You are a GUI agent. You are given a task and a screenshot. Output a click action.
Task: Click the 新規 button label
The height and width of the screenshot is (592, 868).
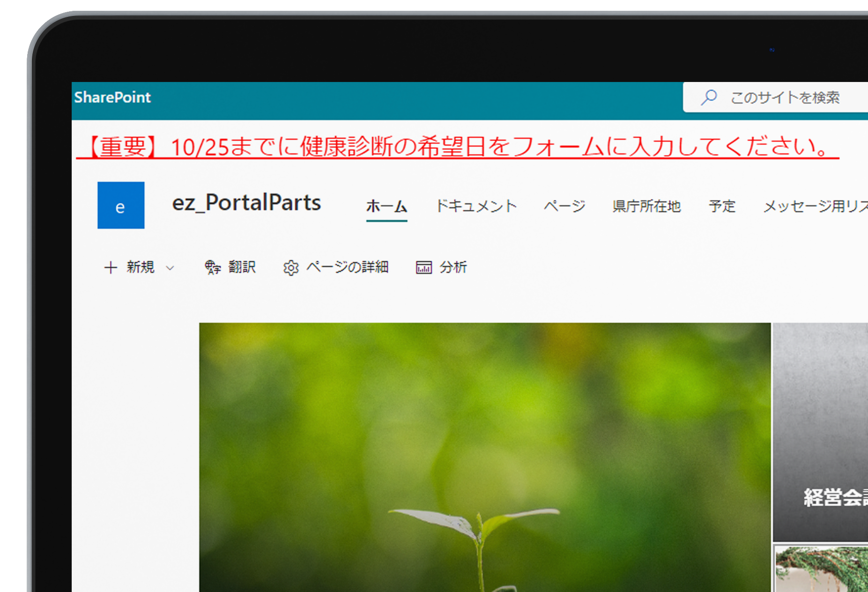(140, 267)
